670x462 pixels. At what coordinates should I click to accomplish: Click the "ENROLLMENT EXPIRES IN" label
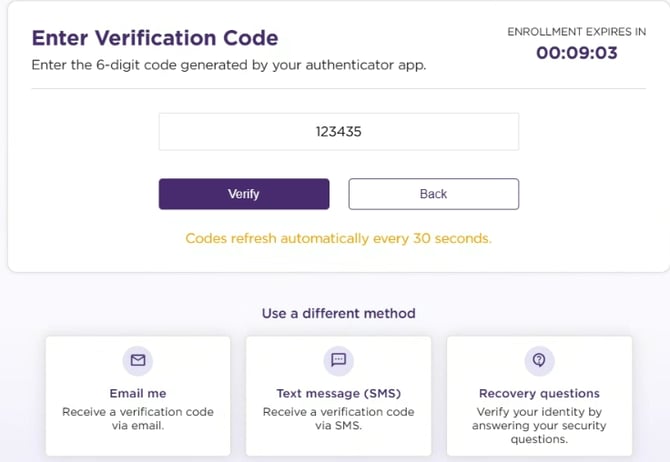point(577,32)
